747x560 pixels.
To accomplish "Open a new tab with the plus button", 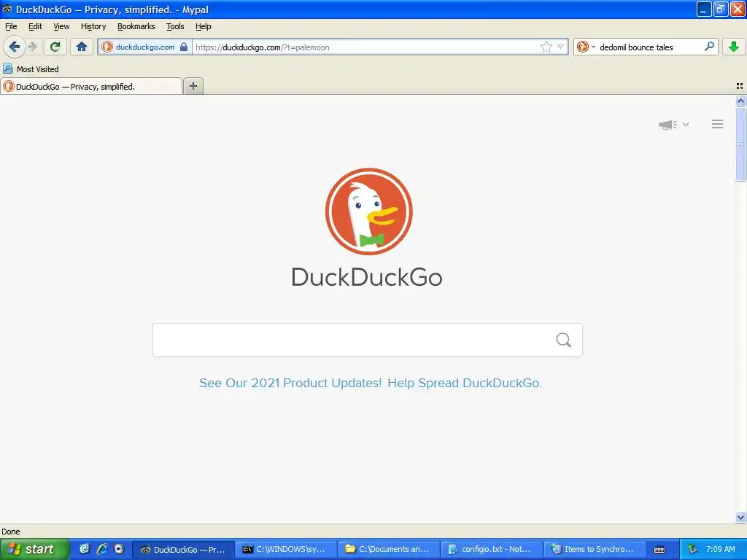I will tap(193, 86).
